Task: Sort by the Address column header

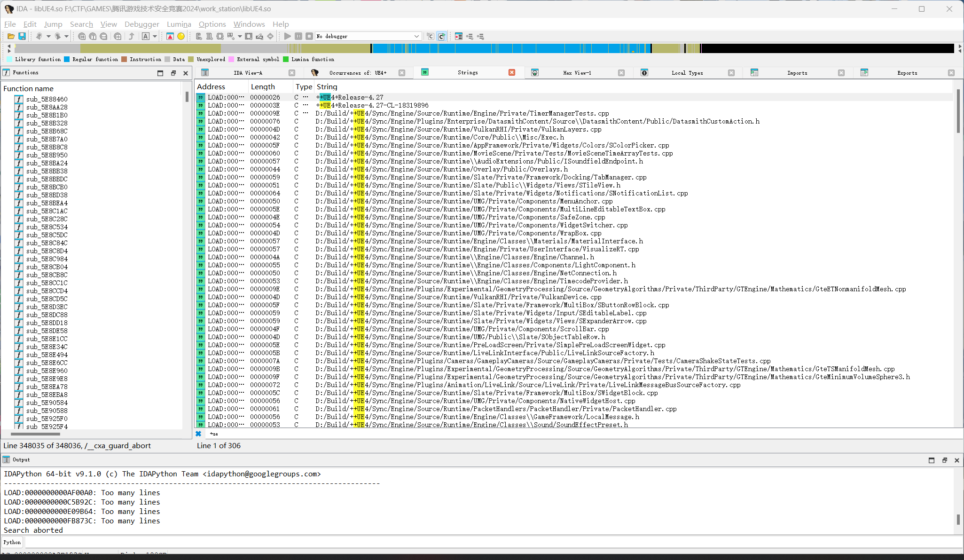Action: tap(222, 86)
